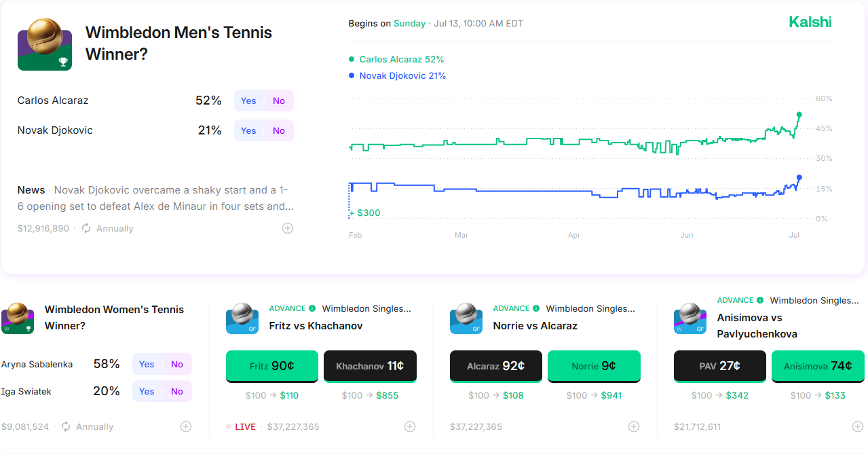Screen dimensions: 868x457
Task: Select Yes for Carlos Alcaraz
Action: coord(248,100)
